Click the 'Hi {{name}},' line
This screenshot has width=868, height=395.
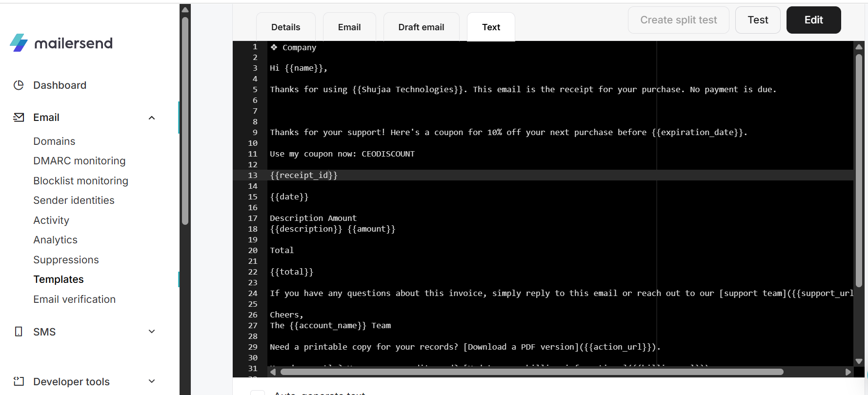click(x=299, y=68)
